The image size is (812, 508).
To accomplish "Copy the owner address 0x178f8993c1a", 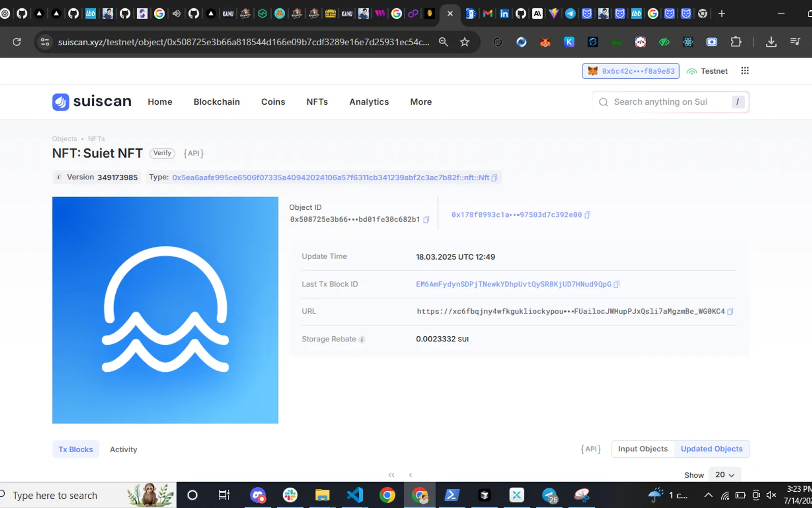I will [587, 215].
